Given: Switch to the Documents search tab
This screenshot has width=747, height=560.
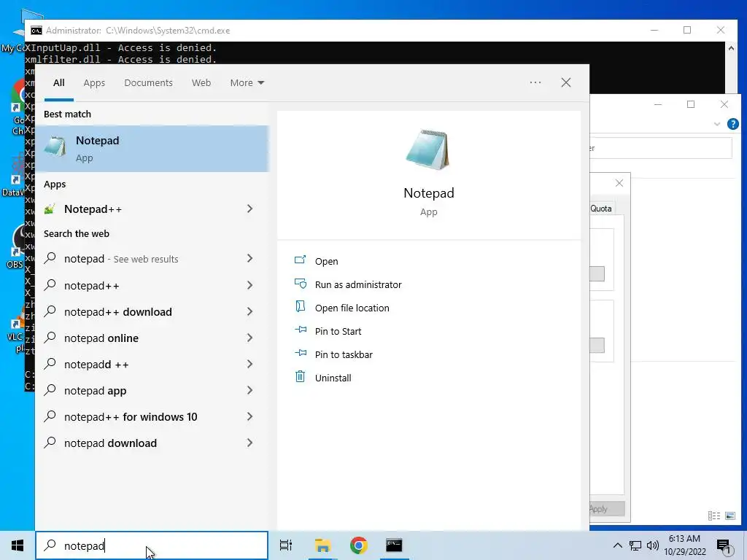Looking at the screenshot, I should [x=148, y=83].
